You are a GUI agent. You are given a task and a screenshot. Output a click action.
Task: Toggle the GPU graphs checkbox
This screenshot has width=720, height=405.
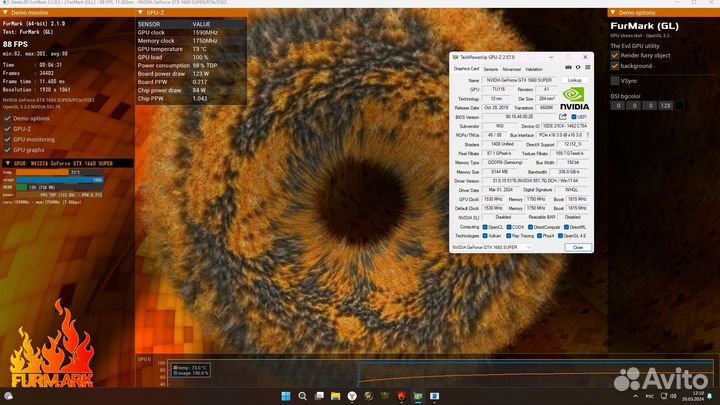(7, 150)
